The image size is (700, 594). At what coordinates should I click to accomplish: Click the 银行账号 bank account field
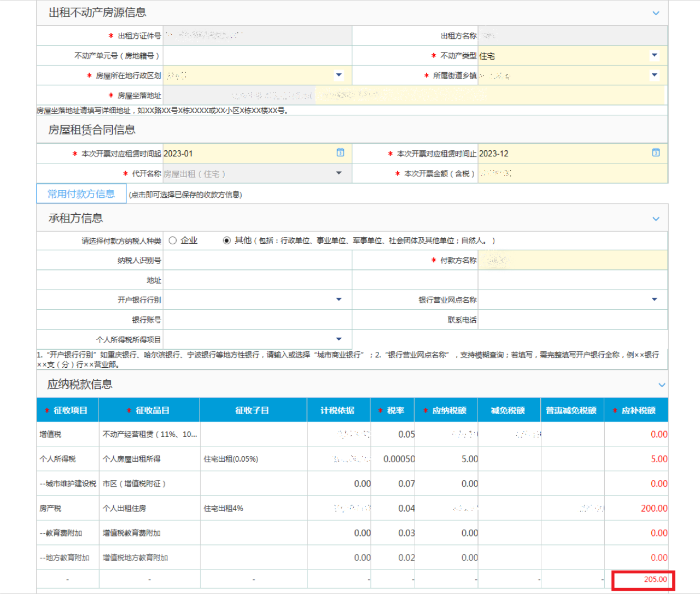click(x=257, y=319)
